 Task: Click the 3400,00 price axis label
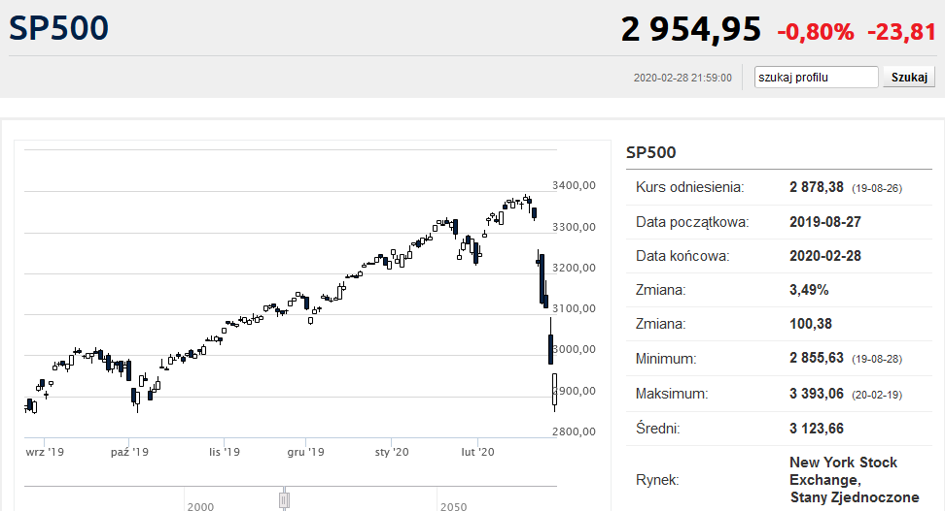pyautogui.click(x=574, y=186)
